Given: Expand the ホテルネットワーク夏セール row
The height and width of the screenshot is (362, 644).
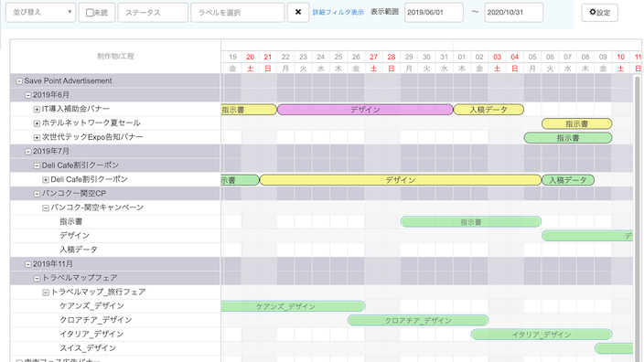Looking at the screenshot, I should (37, 123).
